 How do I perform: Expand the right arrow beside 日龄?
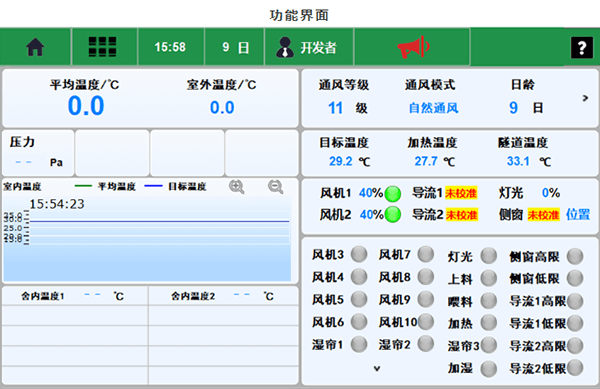point(585,98)
